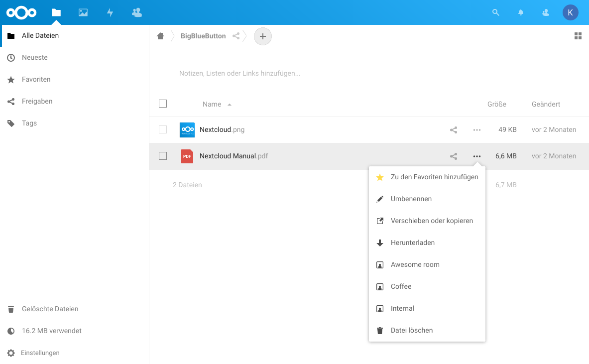The width and height of the screenshot is (589, 364).
Task: Click the search magnifier icon
Action: [x=495, y=12]
